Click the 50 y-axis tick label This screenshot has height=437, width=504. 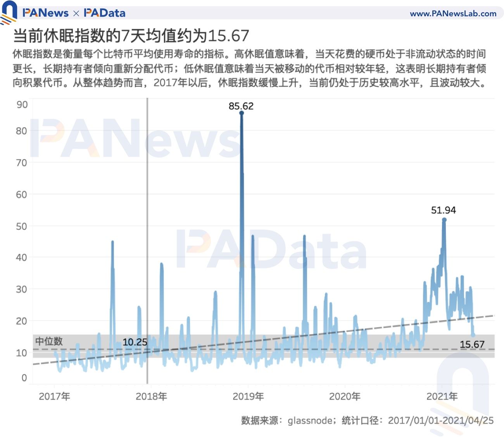pyautogui.click(x=22, y=226)
